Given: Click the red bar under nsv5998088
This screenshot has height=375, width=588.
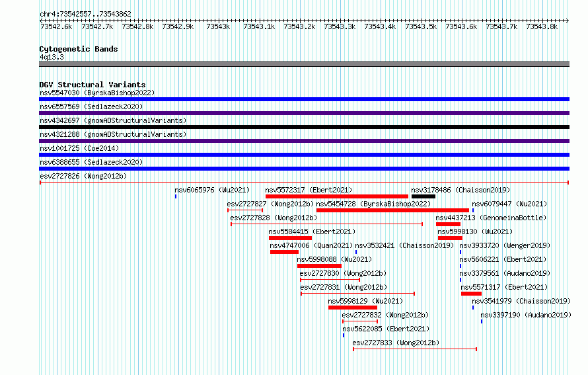Looking at the screenshot, I should pos(319,266).
